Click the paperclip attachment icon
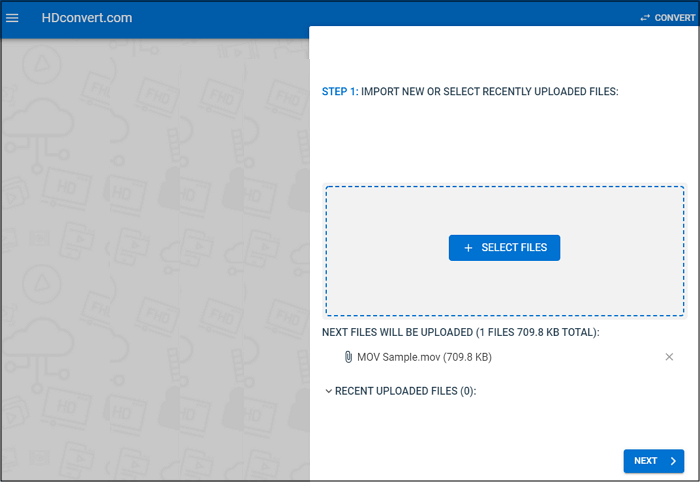700x482 pixels. pos(348,357)
